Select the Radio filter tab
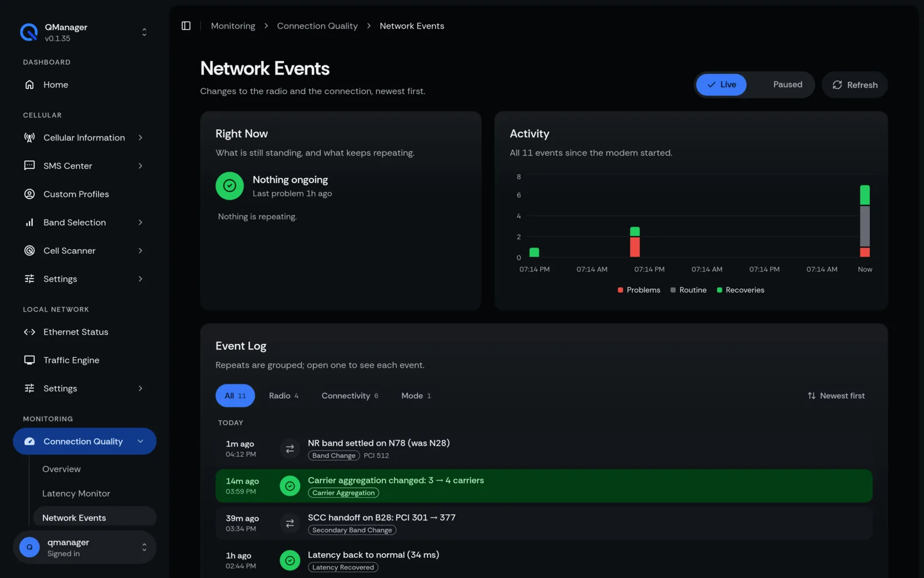The height and width of the screenshot is (578, 924). coord(284,396)
